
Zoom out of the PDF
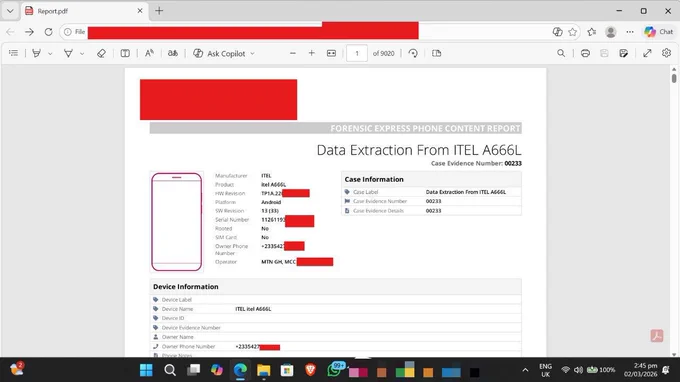[293, 53]
